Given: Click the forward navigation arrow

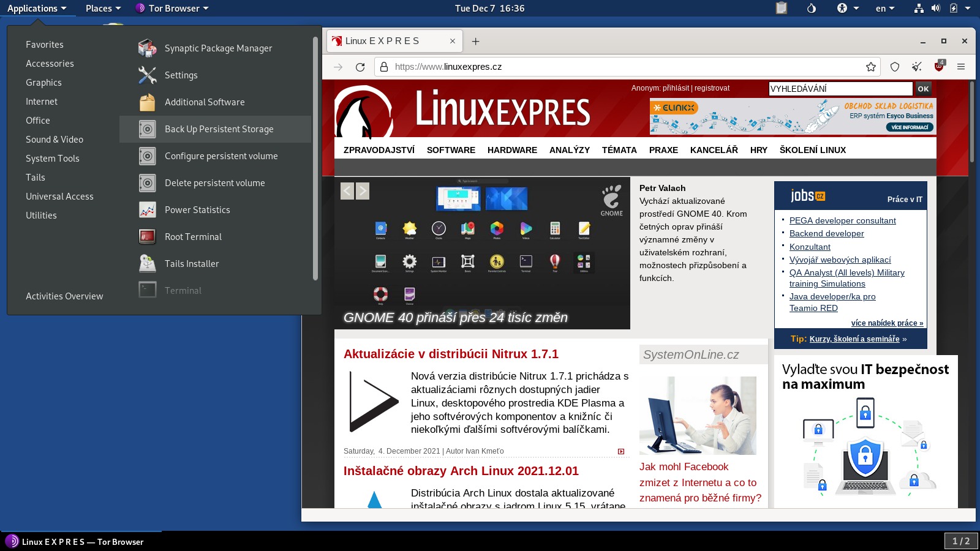Looking at the screenshot, I should [338, 67].
